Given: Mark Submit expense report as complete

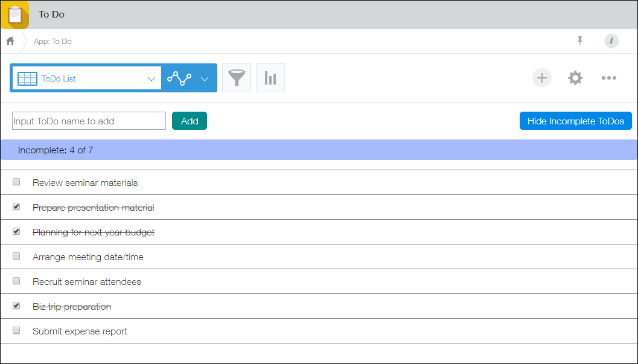Looking at the screenshot, I should click(16, 330).
